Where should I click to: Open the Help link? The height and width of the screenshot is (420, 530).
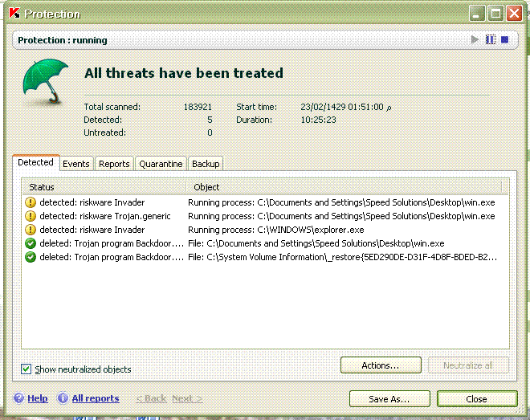click(38, 398)
